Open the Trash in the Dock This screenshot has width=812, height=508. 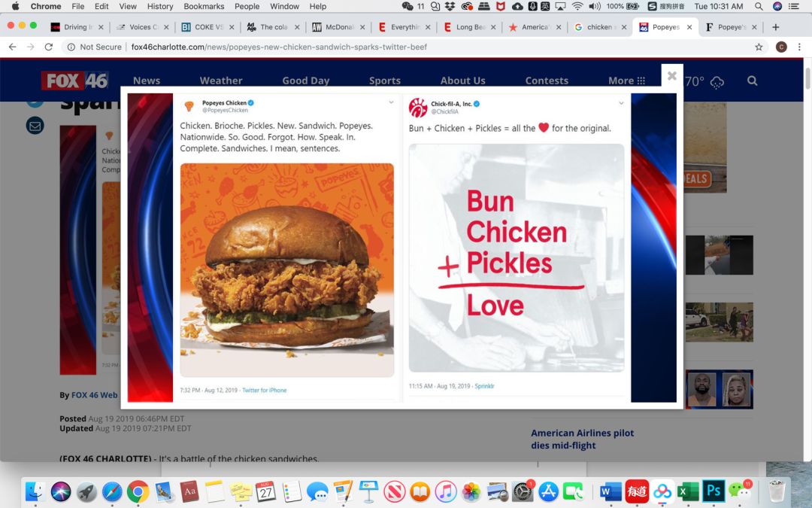pos(776,491)
